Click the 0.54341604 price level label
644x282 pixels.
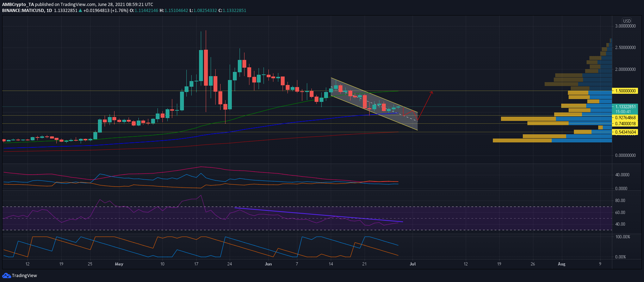coord(625,132)
